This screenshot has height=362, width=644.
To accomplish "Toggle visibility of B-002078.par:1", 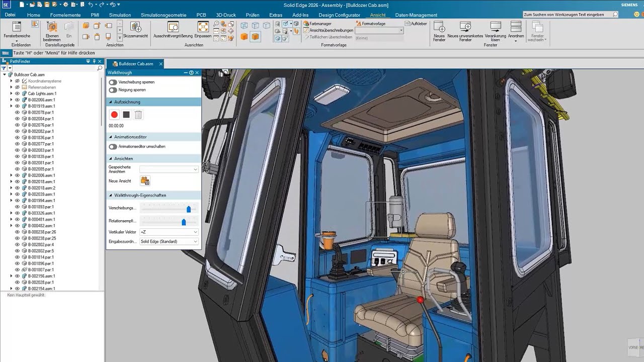I will (x=17, y=113).
